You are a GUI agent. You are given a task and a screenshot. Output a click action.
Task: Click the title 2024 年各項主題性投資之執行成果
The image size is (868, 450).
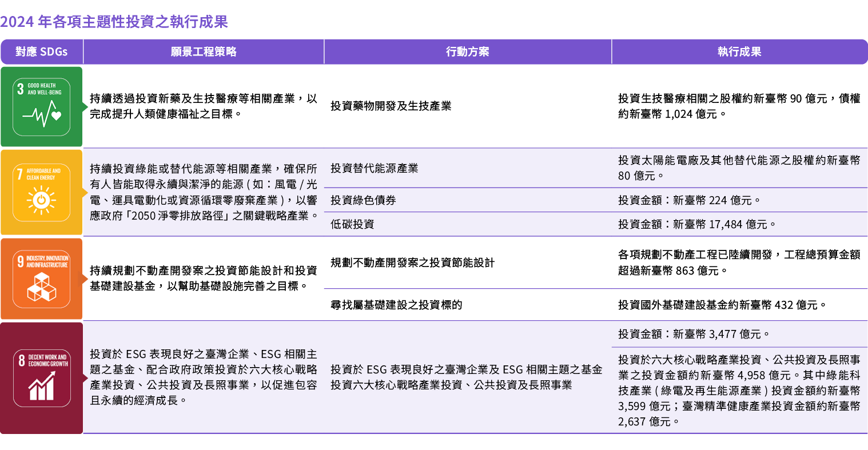pyautogui.click(x=114, y=22)
